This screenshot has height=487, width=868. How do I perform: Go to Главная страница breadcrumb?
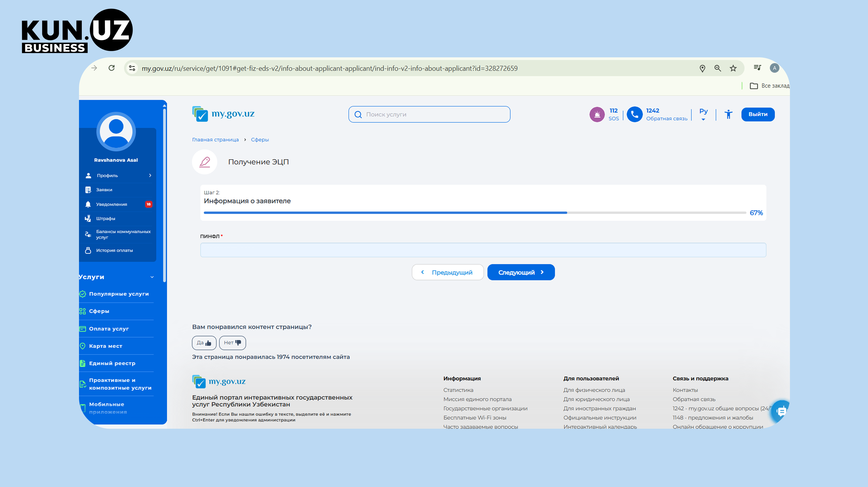point(215,140)
